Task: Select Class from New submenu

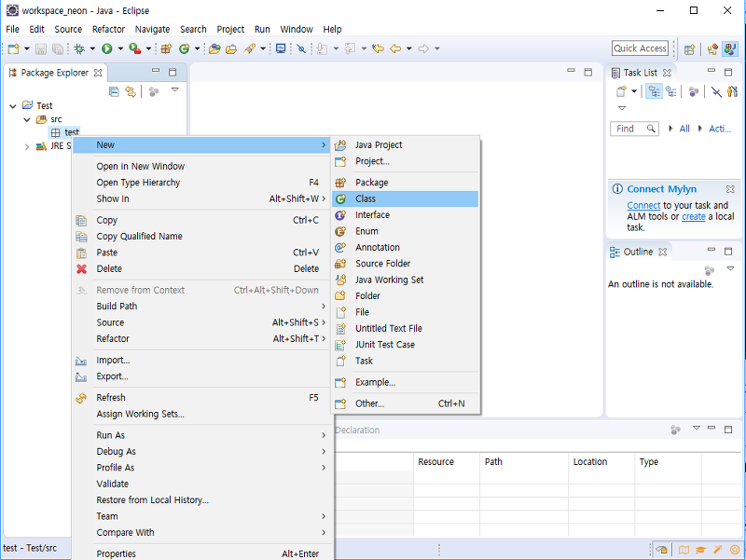Action: [x=405, y=199]
